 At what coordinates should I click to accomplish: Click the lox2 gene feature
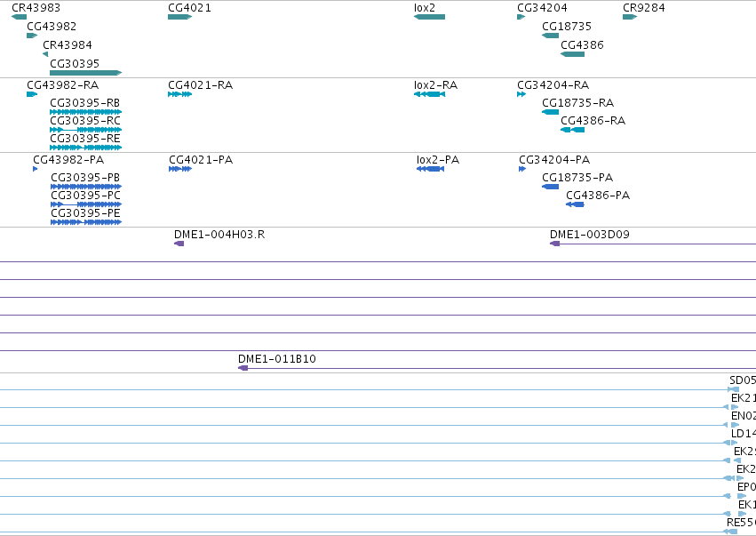point(429,17)
